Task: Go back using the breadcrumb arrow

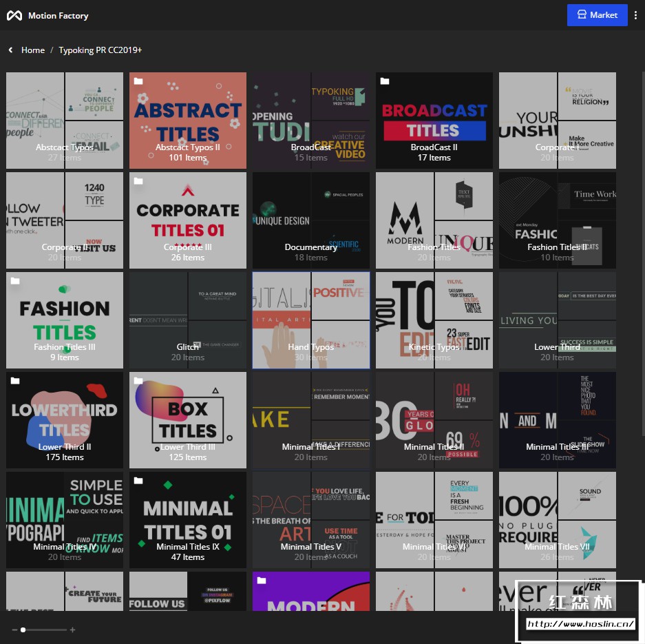Action: 11,50
